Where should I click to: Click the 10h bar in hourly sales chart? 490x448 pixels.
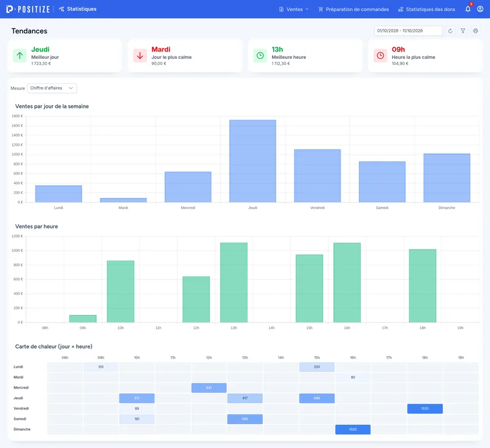(121, 291)
